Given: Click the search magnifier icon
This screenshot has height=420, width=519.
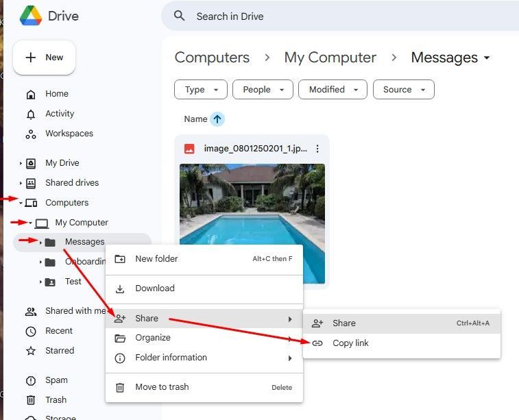Looking at the screenshot, I should tap(179, 16).
